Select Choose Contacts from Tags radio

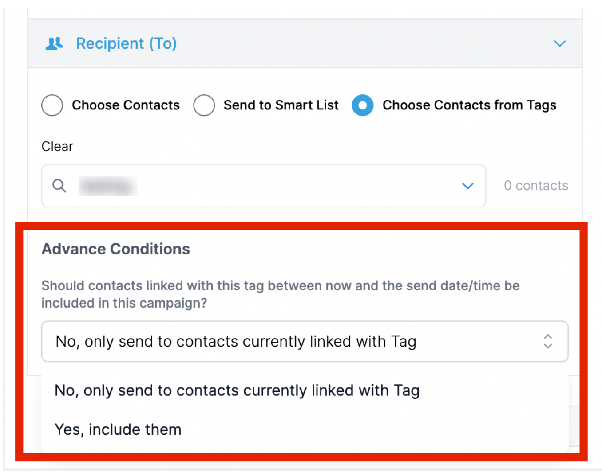point(362,105)
